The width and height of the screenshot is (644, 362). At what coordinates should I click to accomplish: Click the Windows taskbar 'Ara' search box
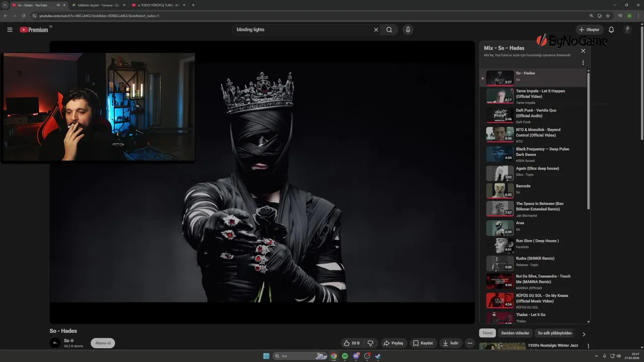(300, 356)
